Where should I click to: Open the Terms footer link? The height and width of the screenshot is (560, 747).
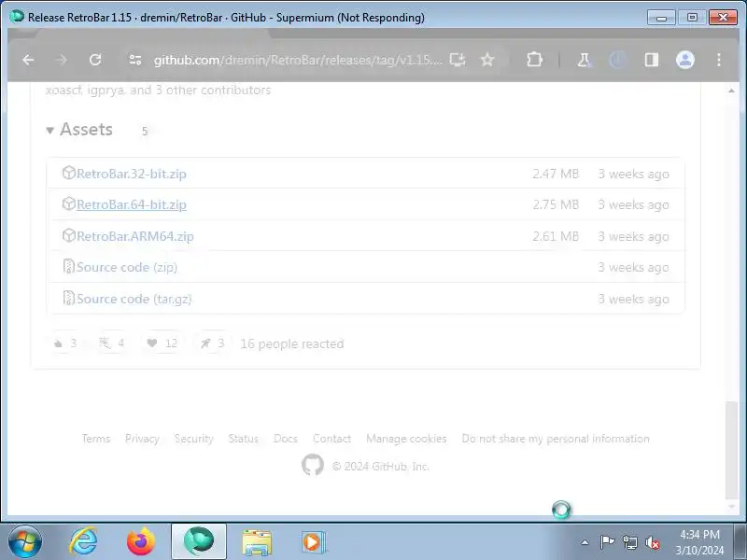[x=96, y=439]
